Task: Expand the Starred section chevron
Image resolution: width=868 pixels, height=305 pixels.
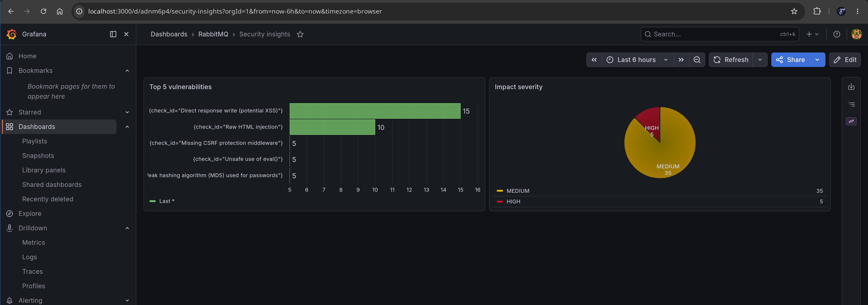Action: tap(127, 112)
